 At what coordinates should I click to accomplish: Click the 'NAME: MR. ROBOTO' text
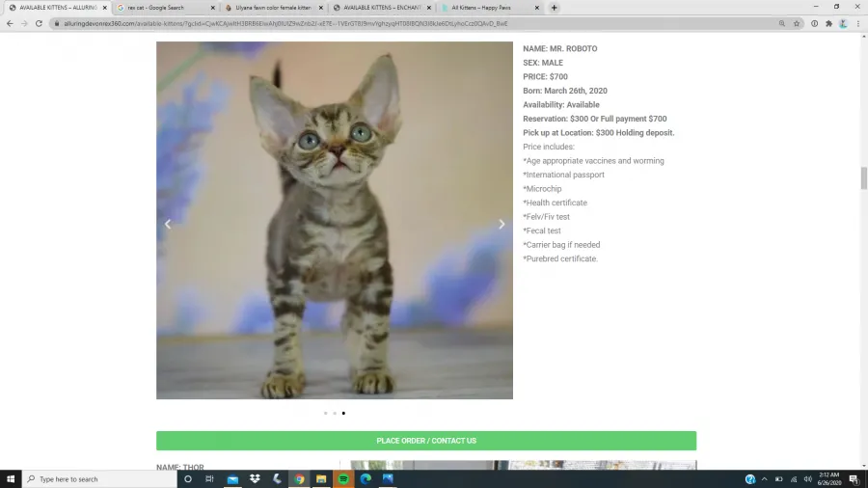pyautogui.click(x=559, y=48)
